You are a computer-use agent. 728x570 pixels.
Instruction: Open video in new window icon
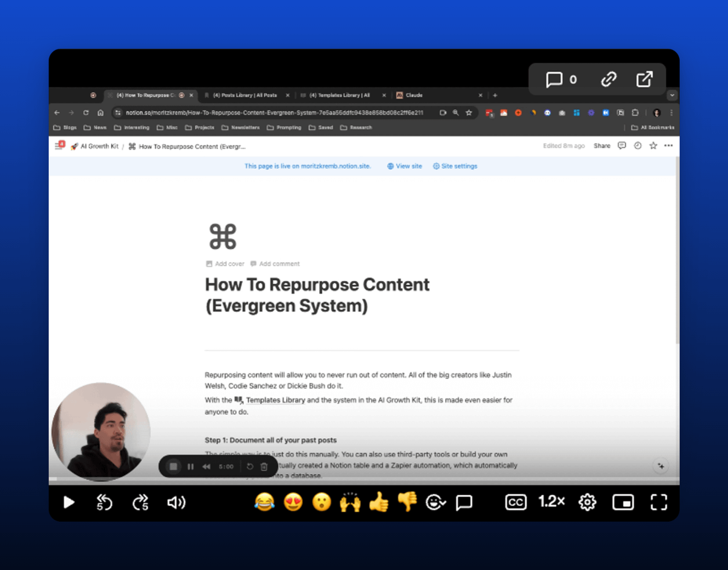[x=644, y=79]
